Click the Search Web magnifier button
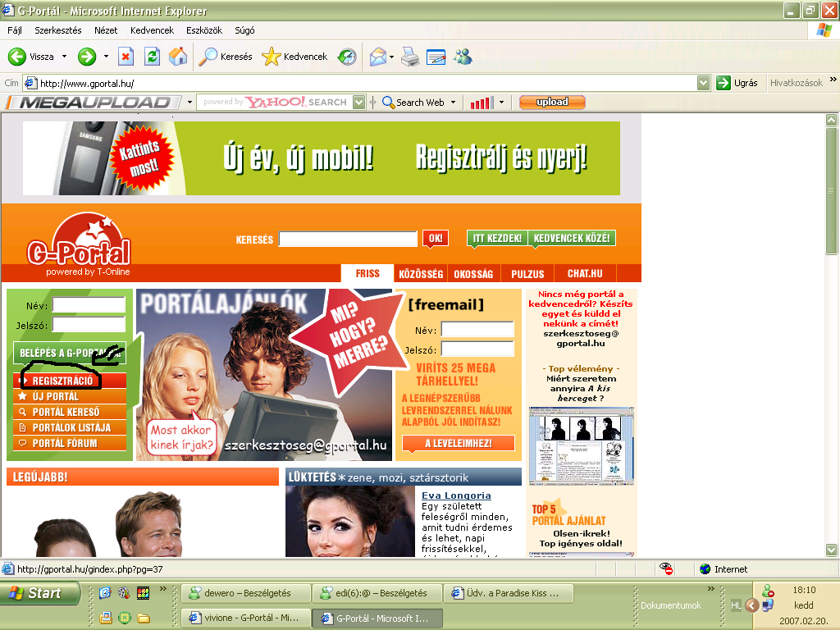This screenshot has width=840, height=630. point(413,103)
